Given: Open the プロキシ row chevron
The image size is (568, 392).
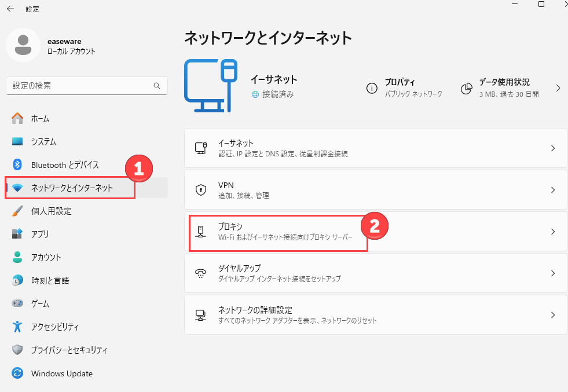Looking at the screenshot, I should click(x=553, y=232).
